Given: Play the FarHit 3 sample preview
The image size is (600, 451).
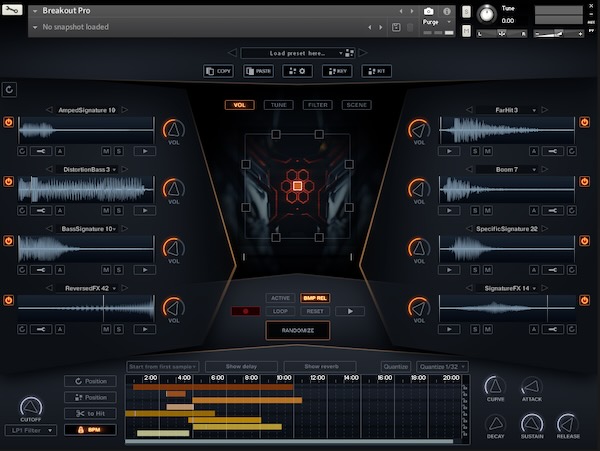Looking at the screenshot, I should 449,151.
